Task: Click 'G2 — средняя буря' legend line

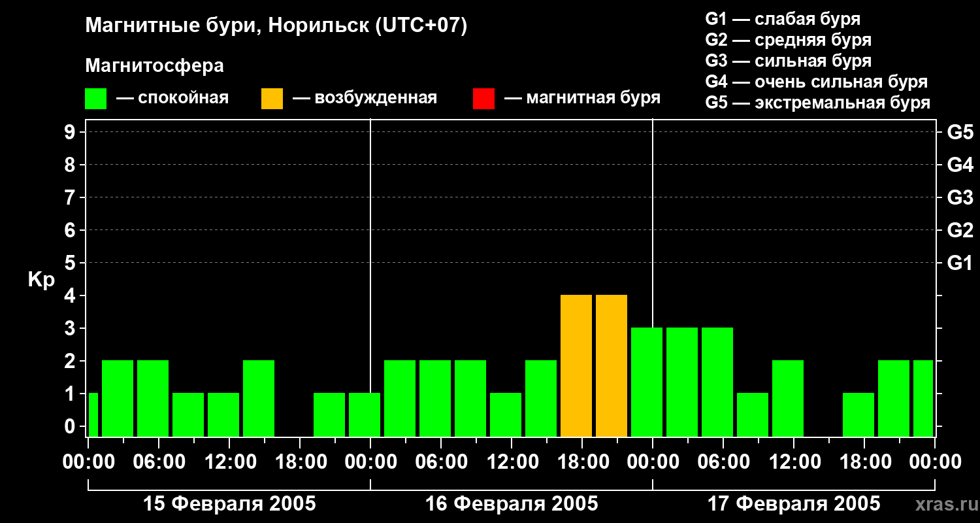Action: pos(788,40)
